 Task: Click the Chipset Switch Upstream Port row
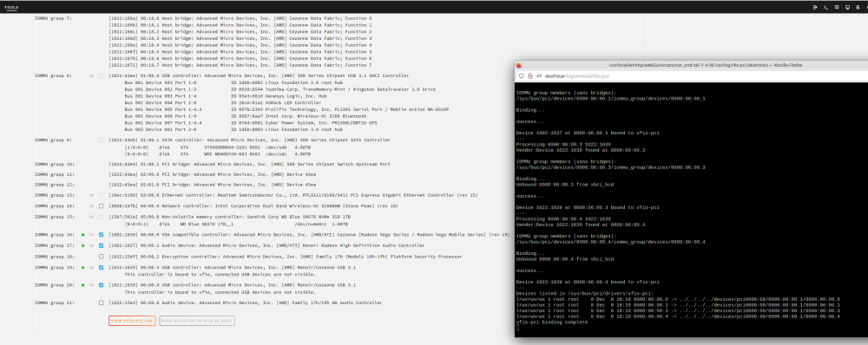click(x=250, y=164)
